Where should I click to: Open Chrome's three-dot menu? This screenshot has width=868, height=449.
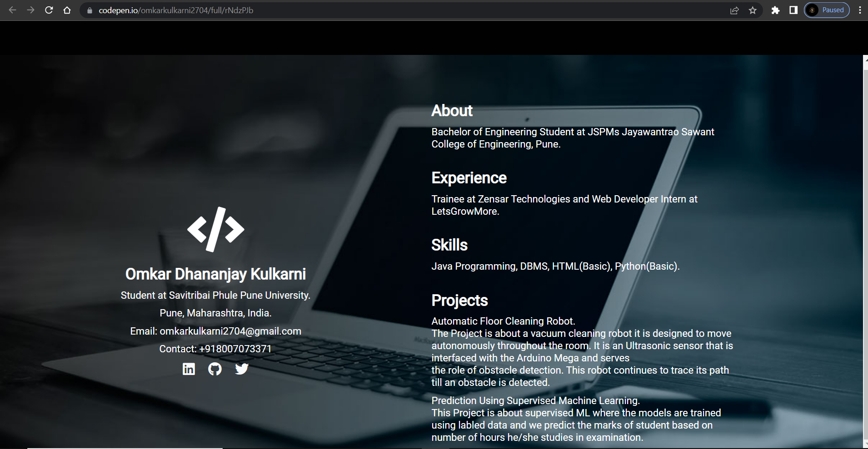859,10
